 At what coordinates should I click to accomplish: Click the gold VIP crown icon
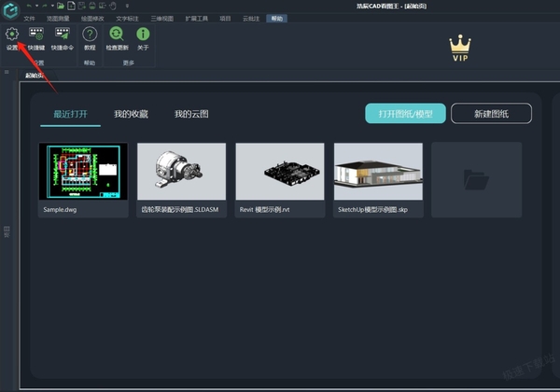(460, 48)
